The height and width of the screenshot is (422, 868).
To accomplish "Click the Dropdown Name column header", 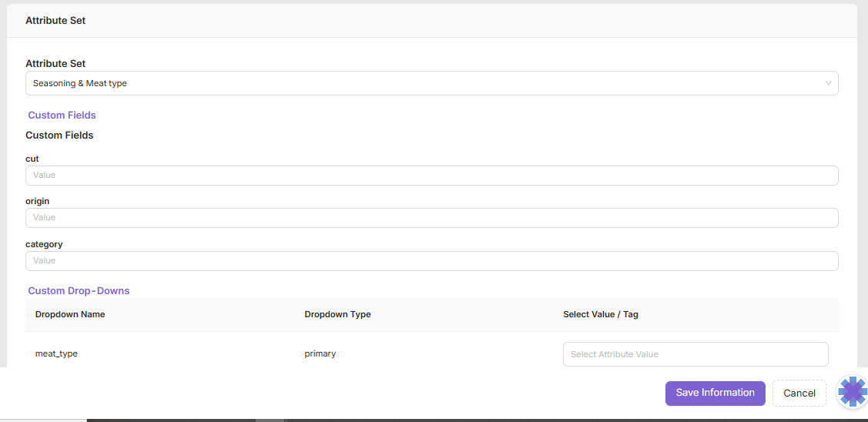I will pos(70,314).
